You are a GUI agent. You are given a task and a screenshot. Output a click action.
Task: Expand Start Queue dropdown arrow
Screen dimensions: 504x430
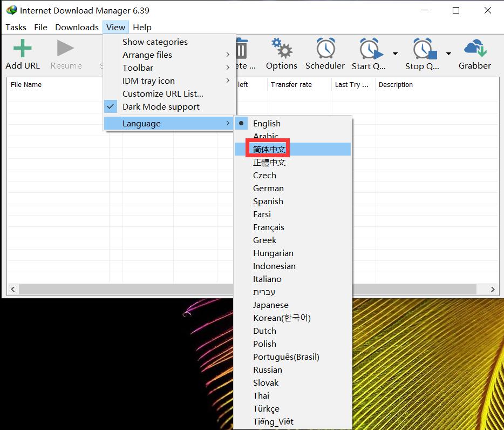396,53
